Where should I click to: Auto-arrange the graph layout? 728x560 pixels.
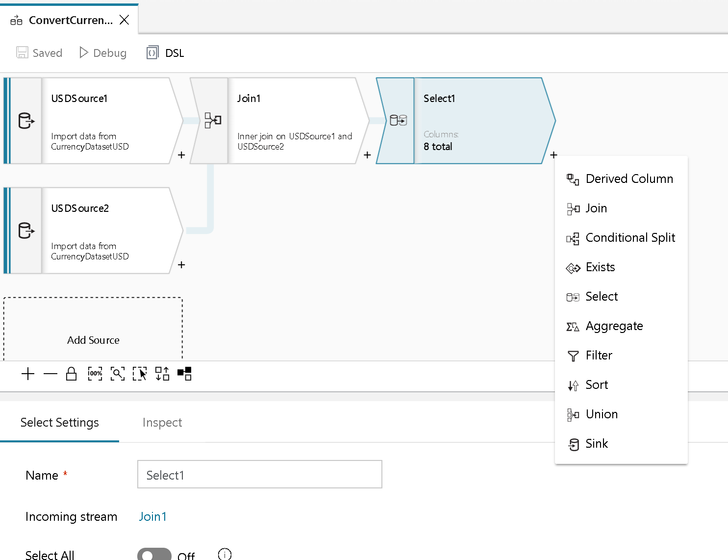coord(162,374)
